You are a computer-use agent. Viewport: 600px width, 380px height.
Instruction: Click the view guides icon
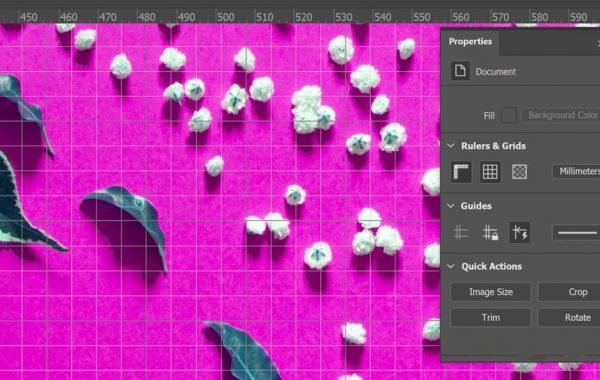[461, 232]
